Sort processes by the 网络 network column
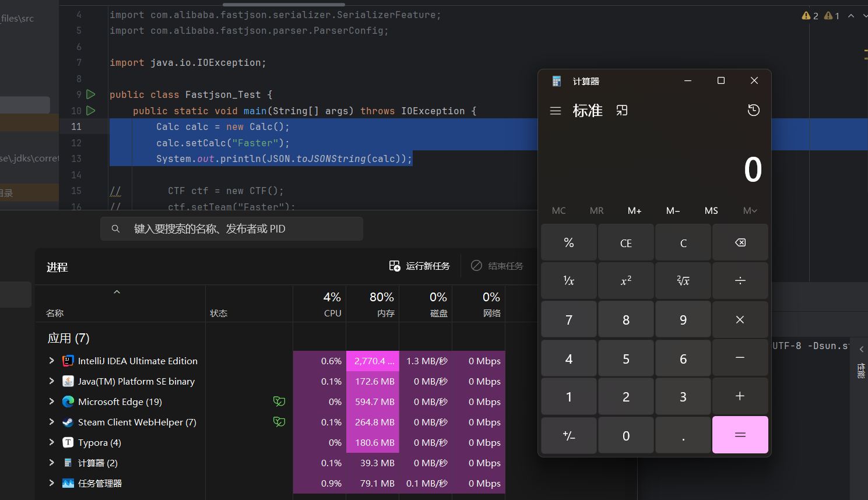Viewport: 868px width, 500px height. 479,304
